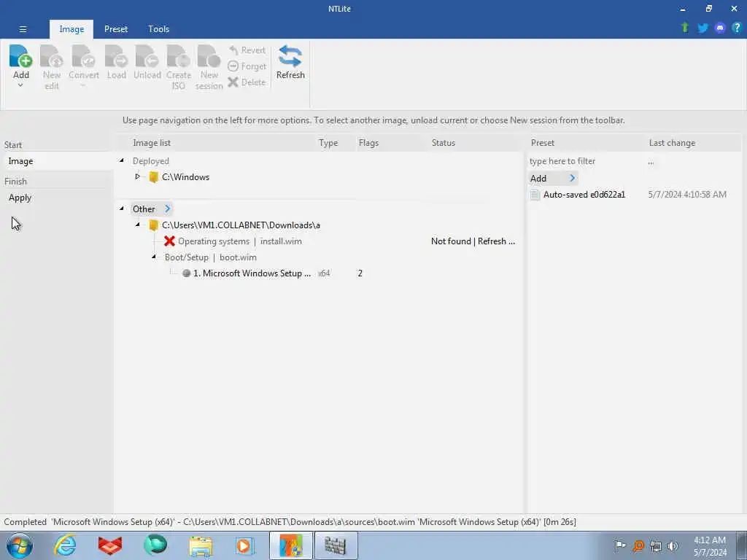This screenshot has height=560, width=747.
Task: Click the Status column header
Action: (443, 143)
